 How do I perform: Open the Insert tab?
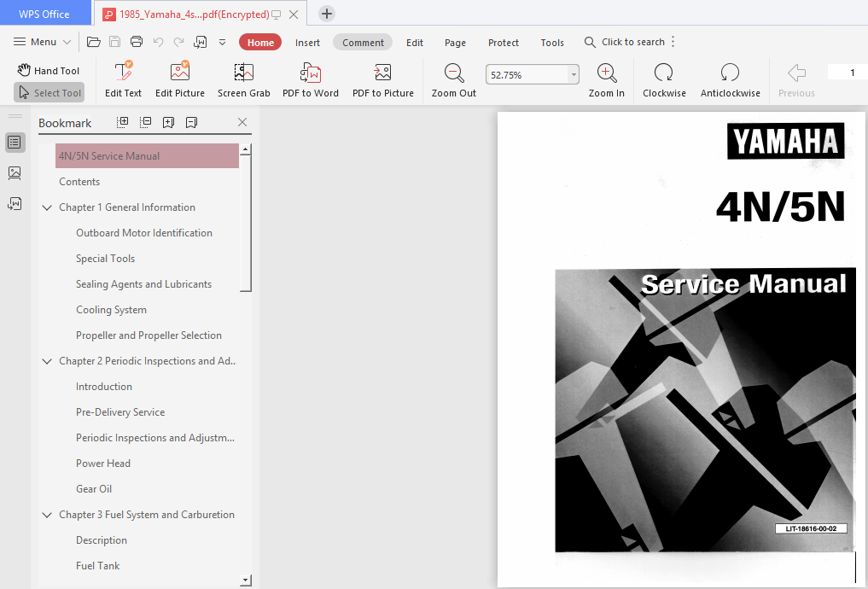tap(307, 43)
